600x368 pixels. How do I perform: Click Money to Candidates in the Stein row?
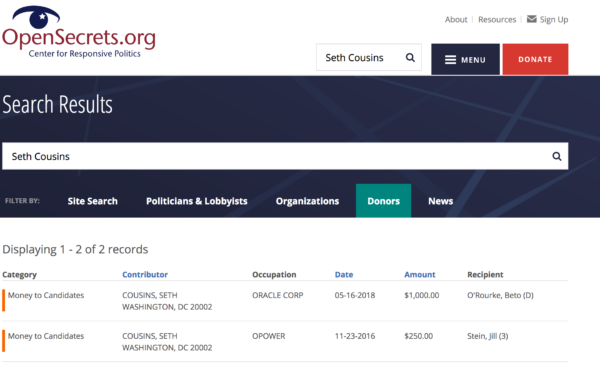(x=46, y=336)
